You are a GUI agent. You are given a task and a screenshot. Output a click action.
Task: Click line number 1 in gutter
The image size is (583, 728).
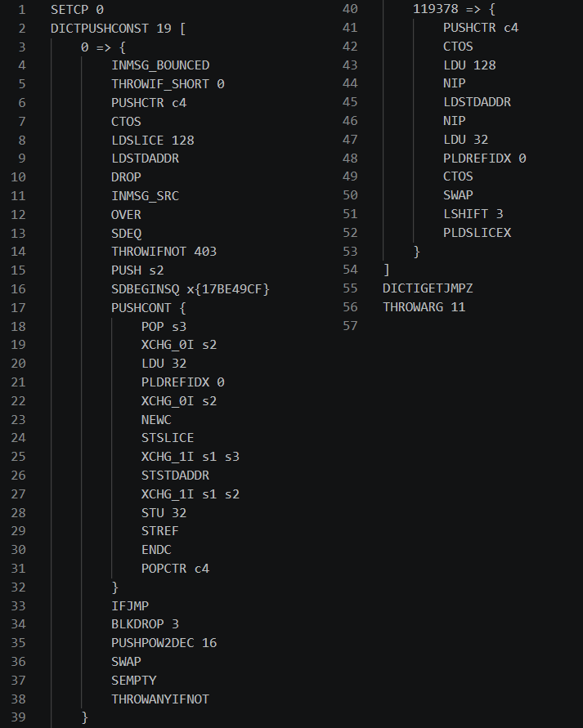pyautogui.click(x=21, y=10)
